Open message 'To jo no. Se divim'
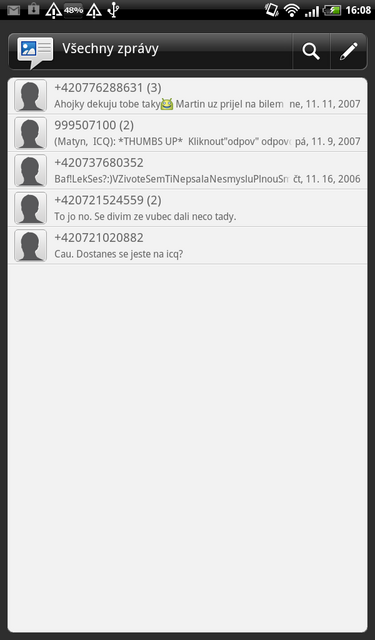Viewport: 375px width, 640px height. pos(187,208)
